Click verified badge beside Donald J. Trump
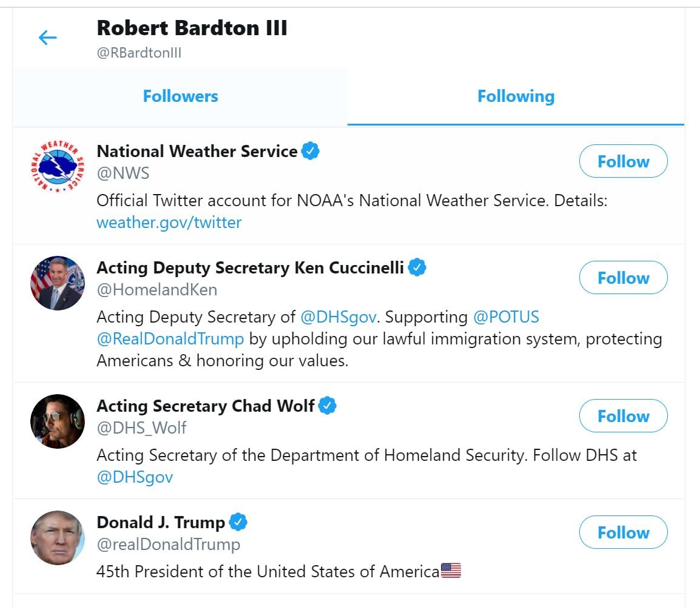700x607 pixels. 238,522
